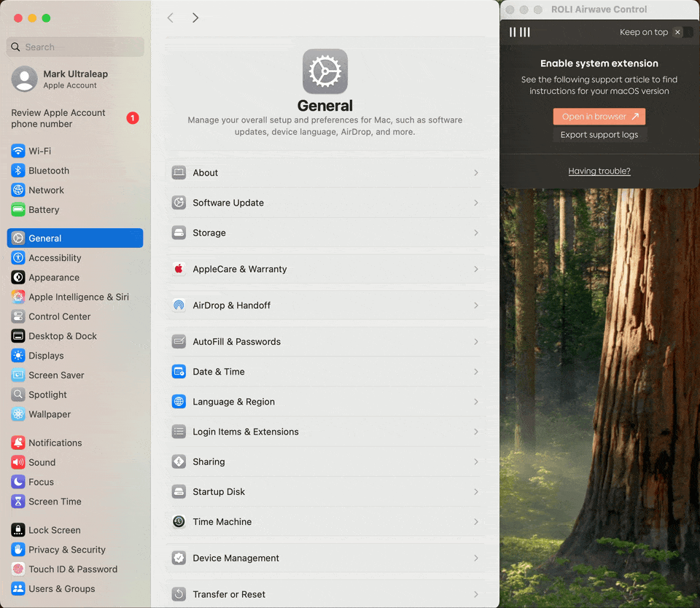Screen dimensions: 700x608
Task: Select the Bluetooth icon in sidebar
Action: pos(17,171)
